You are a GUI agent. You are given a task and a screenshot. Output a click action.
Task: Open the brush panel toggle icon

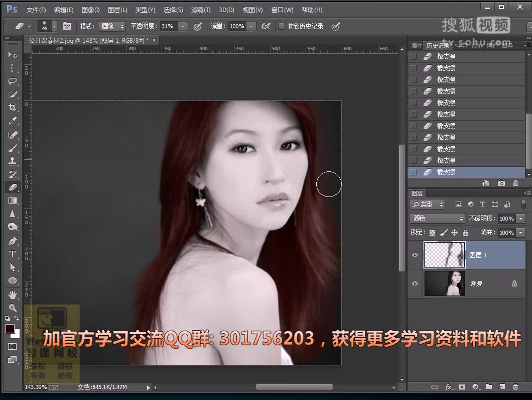pos(67,26)
